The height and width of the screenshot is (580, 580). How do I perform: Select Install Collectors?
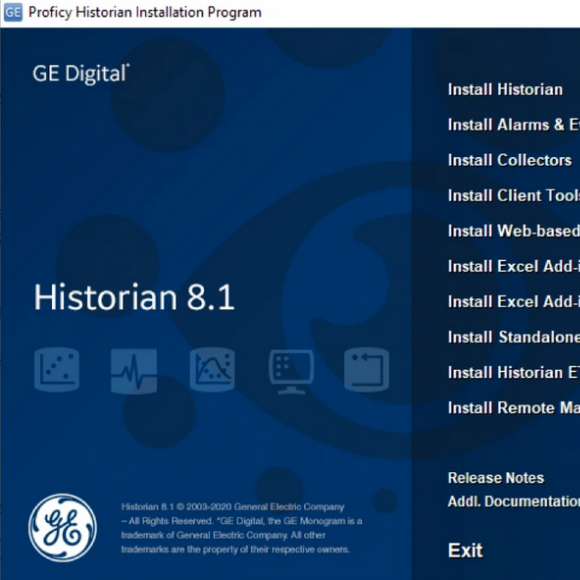tap(510, 160)
